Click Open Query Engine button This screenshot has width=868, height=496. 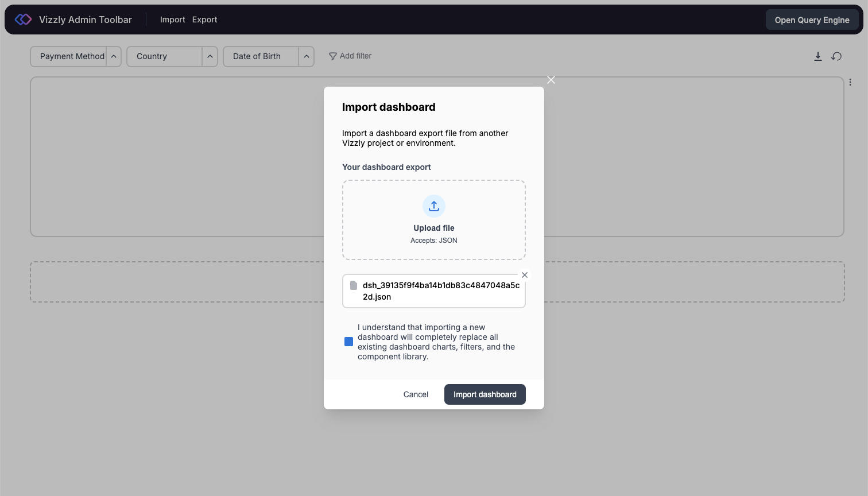(812, 20)
